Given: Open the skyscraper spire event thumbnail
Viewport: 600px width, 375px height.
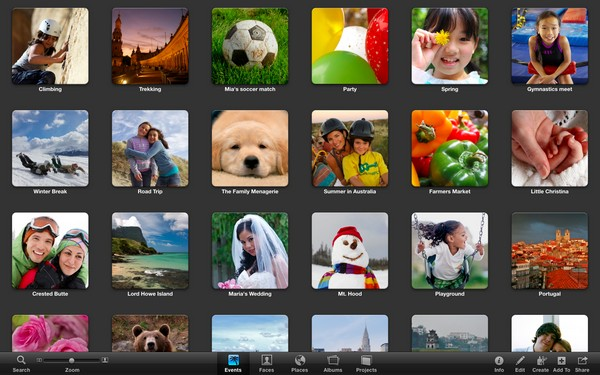Looking at the screenshot, I should [350, 333].
